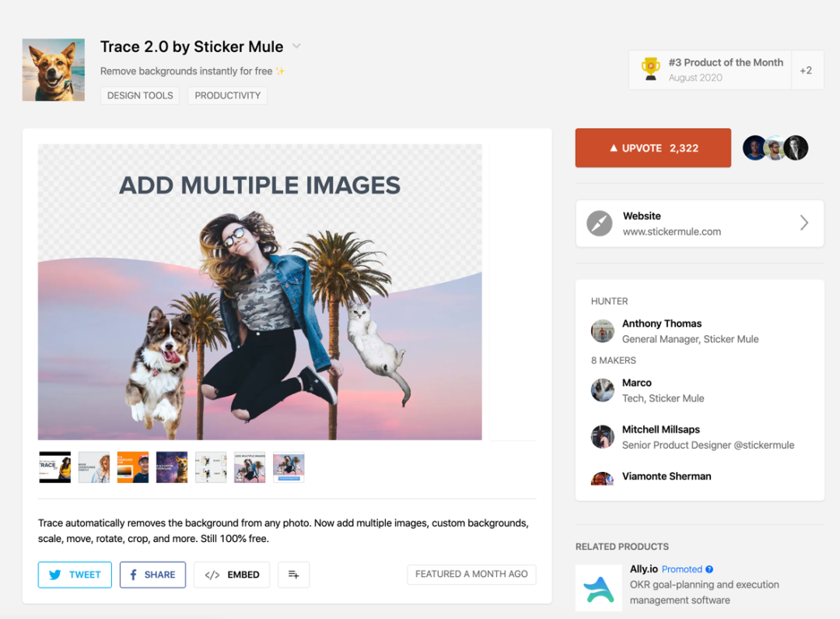Open the "#3 Product of the Month" badge
This screenshot has width=840, height=619.
point(710,70)
